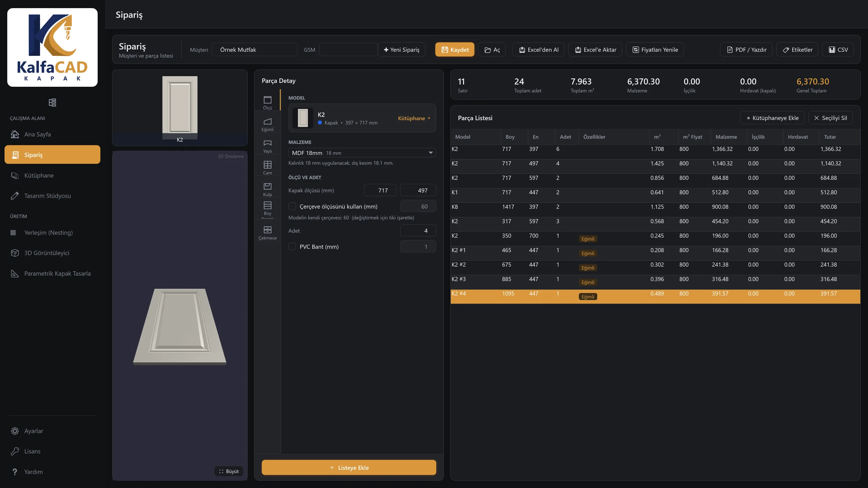Export with the CSV button

(838, 49)
